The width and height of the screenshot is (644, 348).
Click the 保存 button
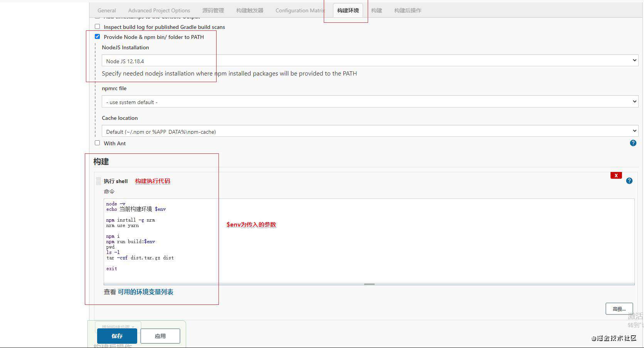point(117,336)
